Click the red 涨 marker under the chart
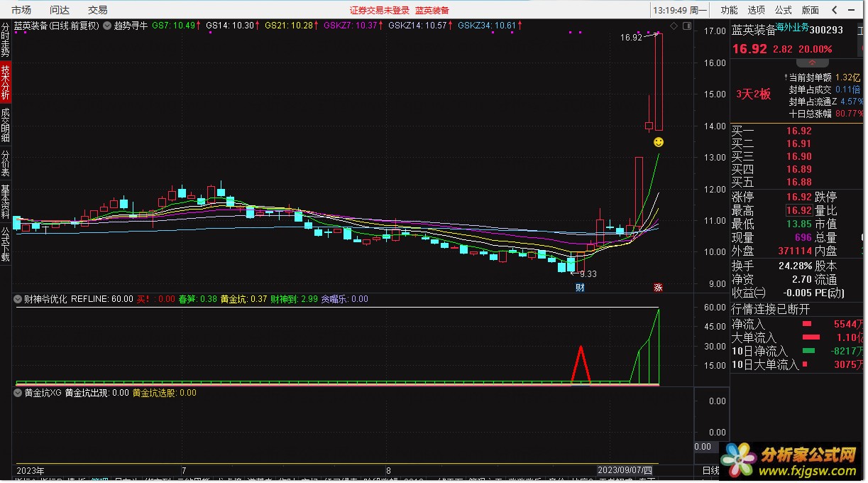This screenshot has width=868, height=483. coord(658,288)
